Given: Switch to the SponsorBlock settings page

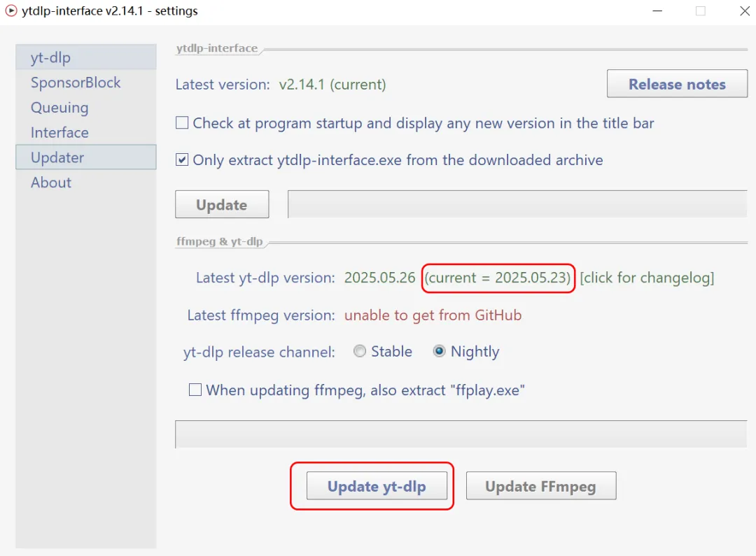Looking at the screenshot, I should point(86,83).
